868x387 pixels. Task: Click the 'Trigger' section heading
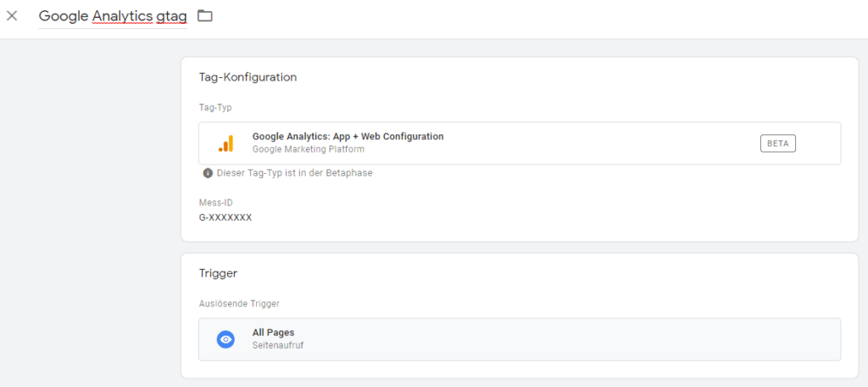218,273
